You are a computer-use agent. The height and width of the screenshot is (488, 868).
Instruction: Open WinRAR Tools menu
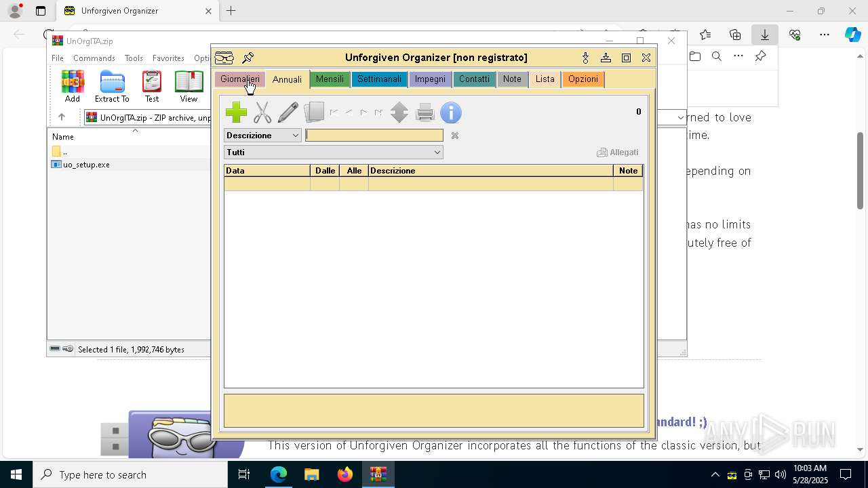point(134,58)
